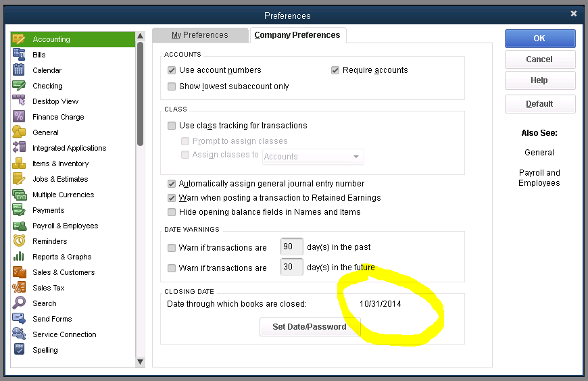Open the General link under Also See
The width and height of the screenshot is (588, 381).
(539, 153)
